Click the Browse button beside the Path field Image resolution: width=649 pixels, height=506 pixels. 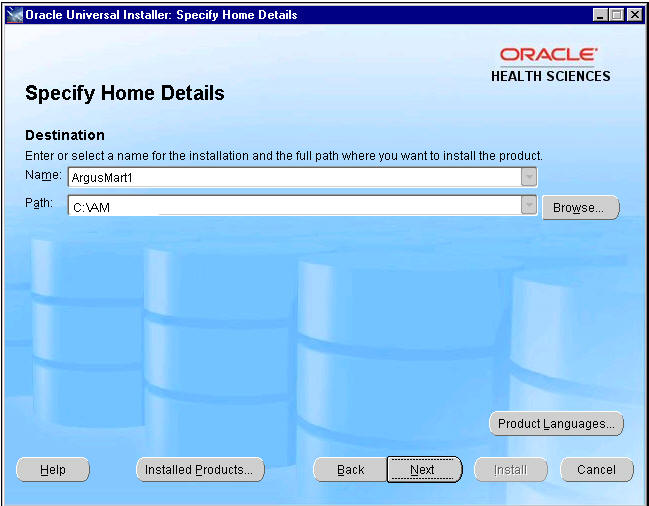coord(580,207)
